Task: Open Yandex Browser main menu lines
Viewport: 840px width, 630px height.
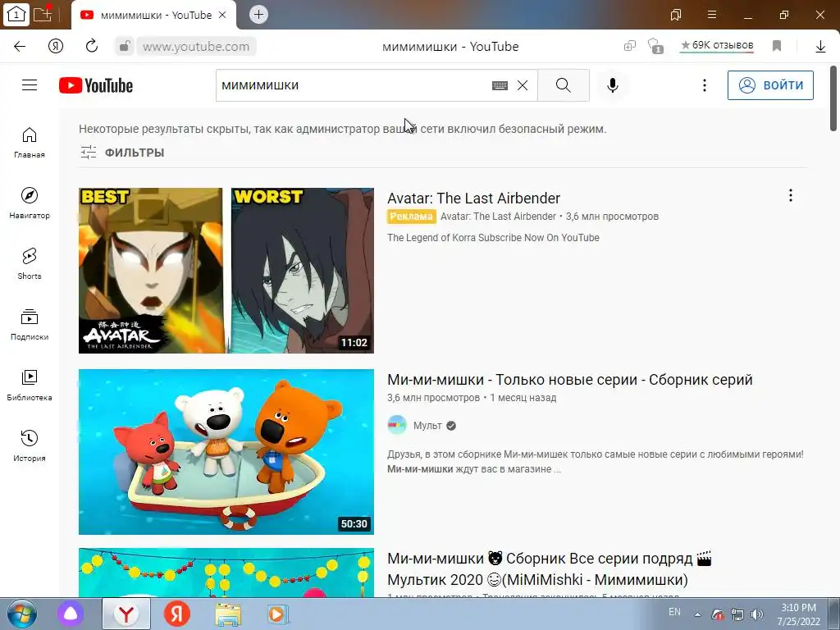Action: click(712, 15)
